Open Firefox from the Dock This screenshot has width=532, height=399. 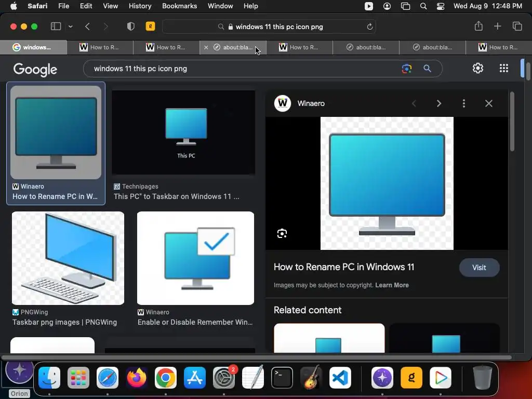[137, 378]
